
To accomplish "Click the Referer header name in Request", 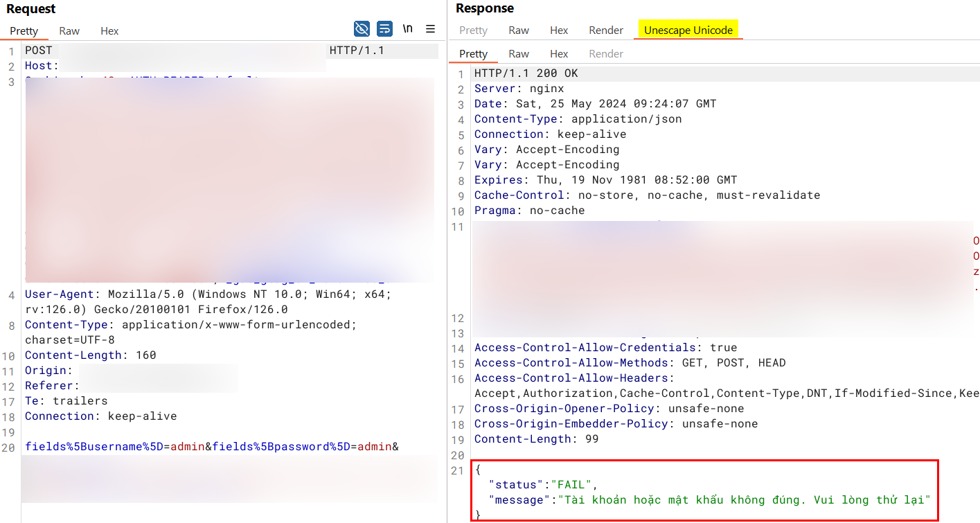I will pyautogui.click(x=49, y=386).
